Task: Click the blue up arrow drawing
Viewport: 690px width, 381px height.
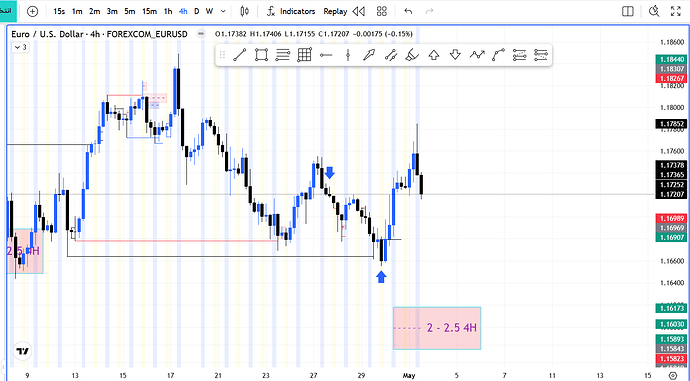Action: pos(382,277)
